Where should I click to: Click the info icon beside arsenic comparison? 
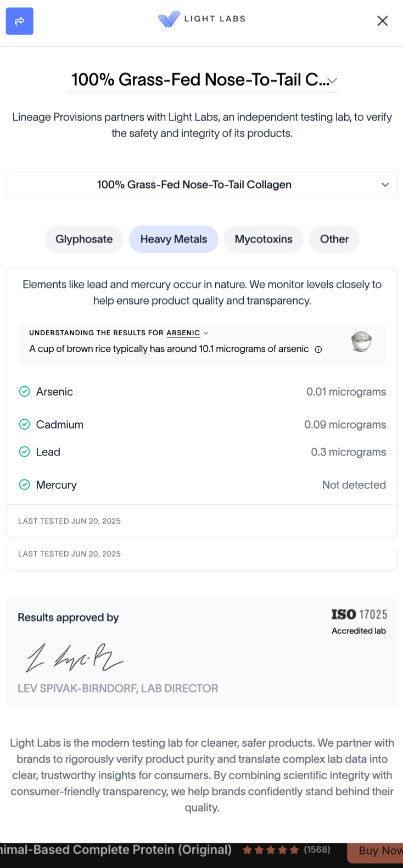pos(318,350)
